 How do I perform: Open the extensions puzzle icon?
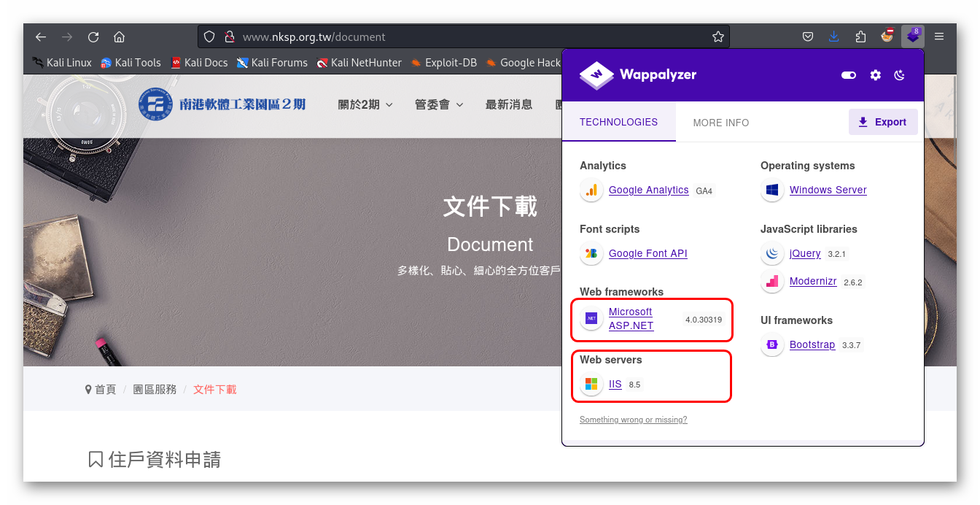pyautogui.click(x=860, y=36)
